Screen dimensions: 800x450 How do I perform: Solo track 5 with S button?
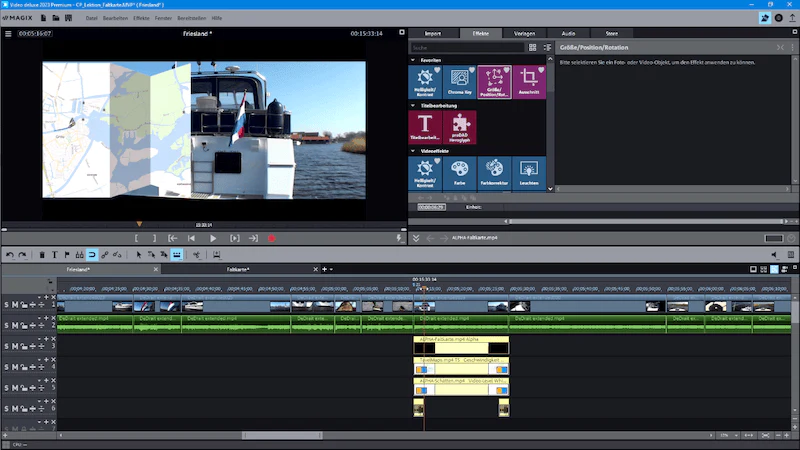(x=7, y=388)
